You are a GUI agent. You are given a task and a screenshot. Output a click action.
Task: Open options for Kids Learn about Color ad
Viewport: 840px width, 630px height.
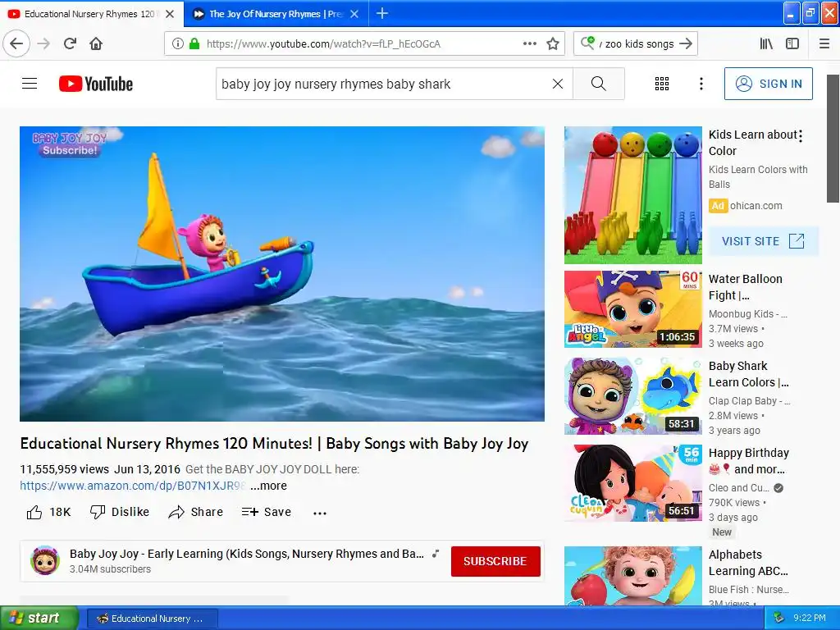pyautogui.click(x=801, y=135)
